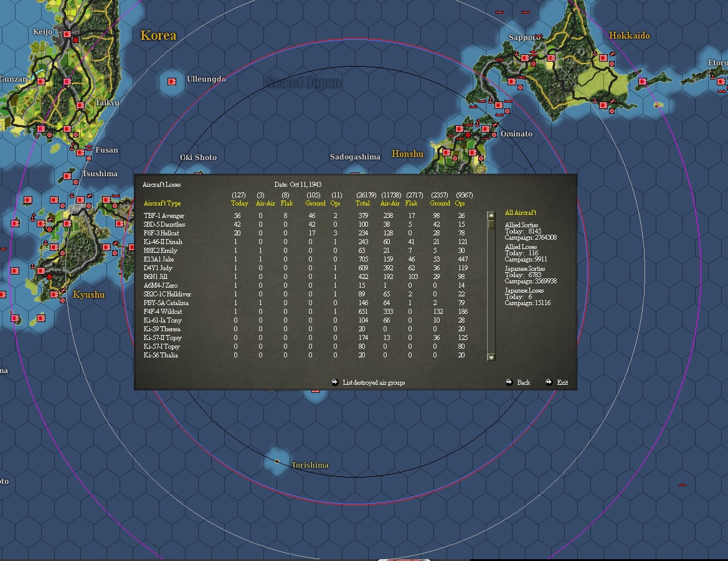Image resolution: width=728 pixels, height=561 pixels.
Task: Sort by today's Ground losses header
Action: tap(315, 203)
